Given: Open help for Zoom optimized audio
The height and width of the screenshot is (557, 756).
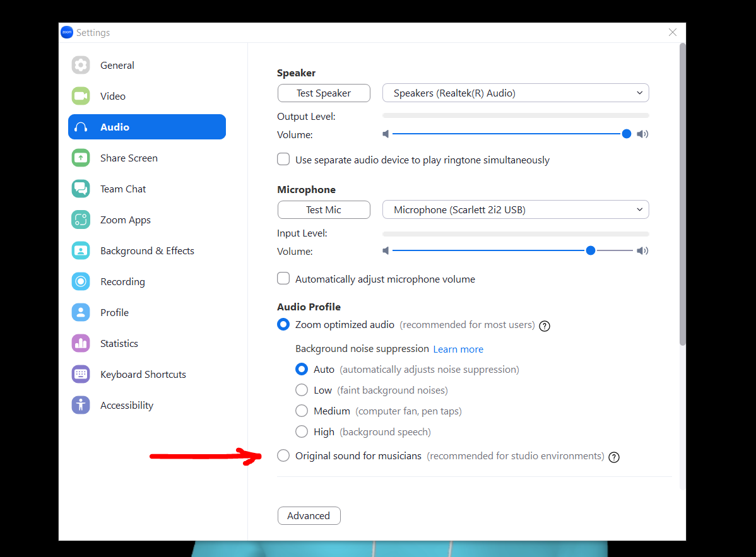Looking at the screenshot, I should click(x=545, y=326).
